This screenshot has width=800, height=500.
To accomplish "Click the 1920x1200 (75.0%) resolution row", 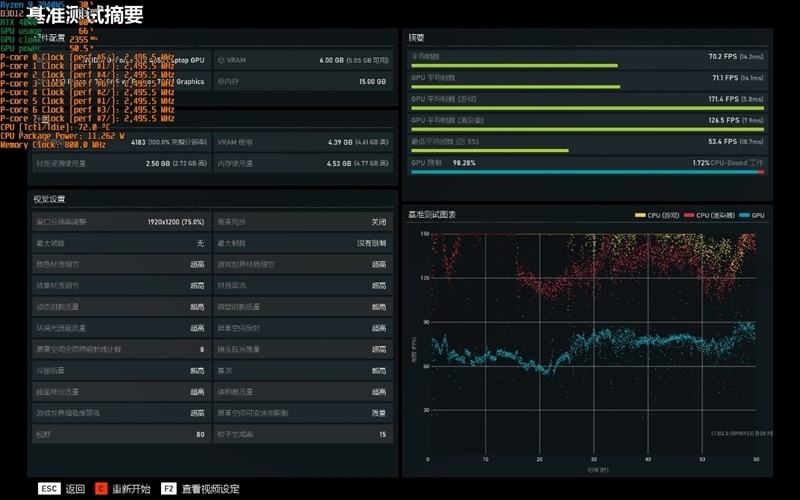I will click(x=121, y=222).
